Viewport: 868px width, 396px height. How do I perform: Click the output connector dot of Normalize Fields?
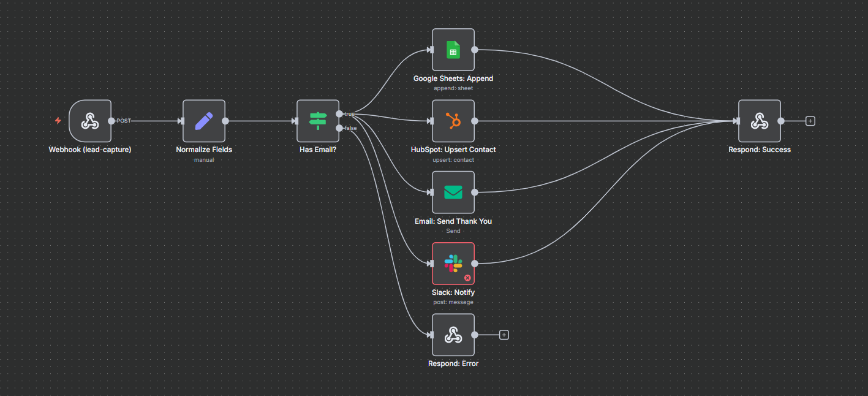[x=225, y=121]
